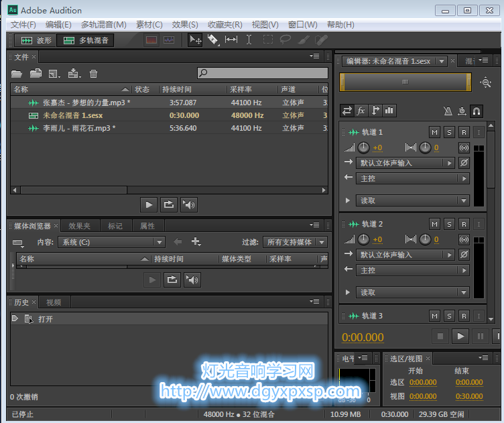The height and width of the screenshot is (423, 504).
Task: Solo Track 1 with S button
Action: pos(449,133)
